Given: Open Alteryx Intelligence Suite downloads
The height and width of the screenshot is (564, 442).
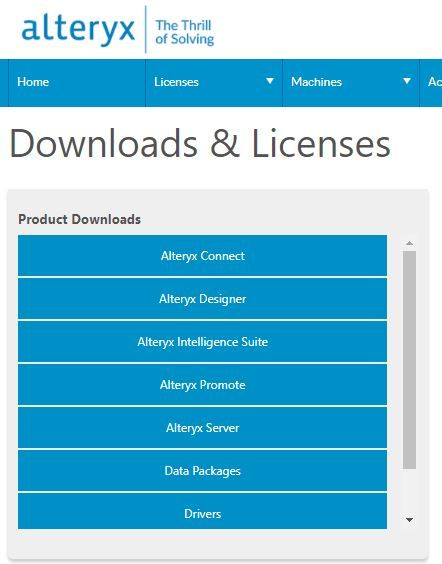Looking at the screenshot, I should 202,342.
